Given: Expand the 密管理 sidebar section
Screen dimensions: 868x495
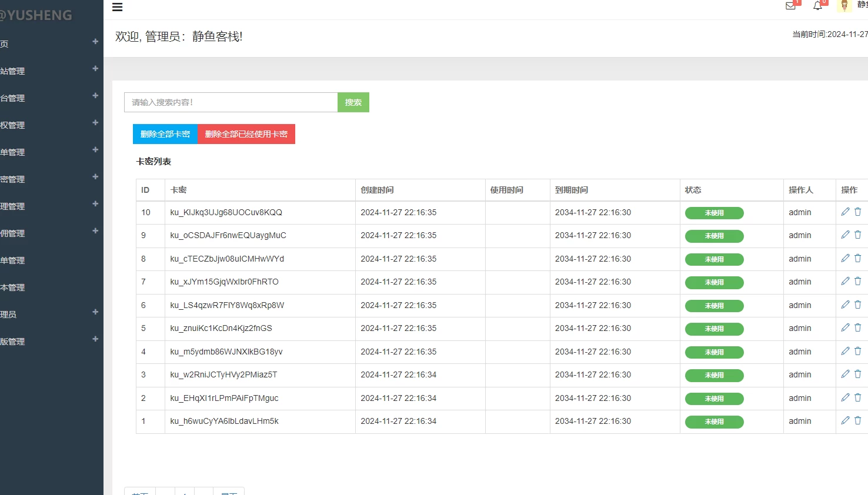Looking at the screenshot, I should (51, 179).
